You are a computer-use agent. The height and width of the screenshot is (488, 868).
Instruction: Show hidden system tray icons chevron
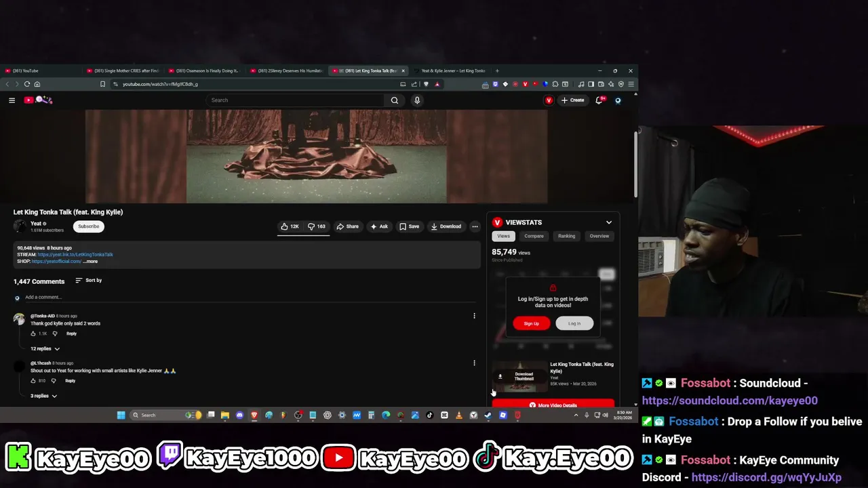576,415
